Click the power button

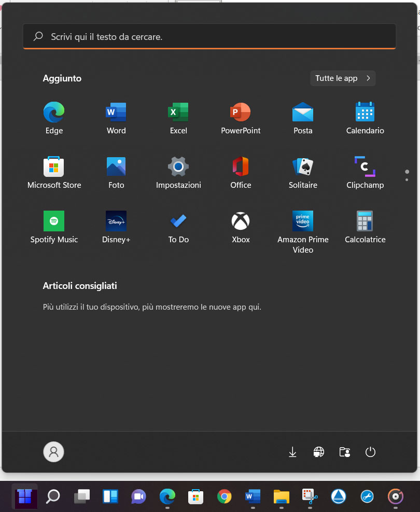click(370, 452)
